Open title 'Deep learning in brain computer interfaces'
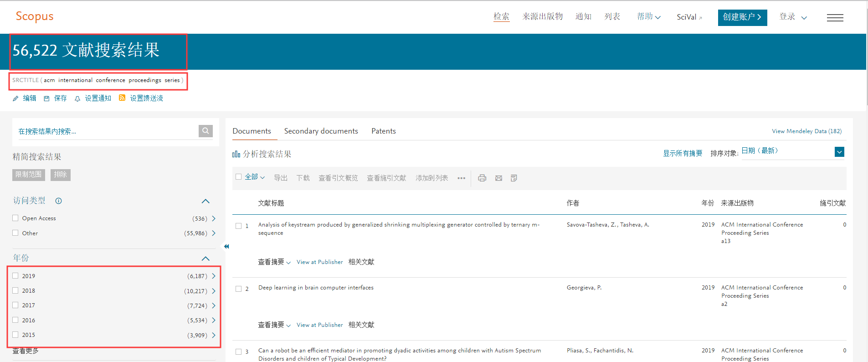The width and height of the screenshot is (868, 362). pyautogui.click(x=316, y=288)
